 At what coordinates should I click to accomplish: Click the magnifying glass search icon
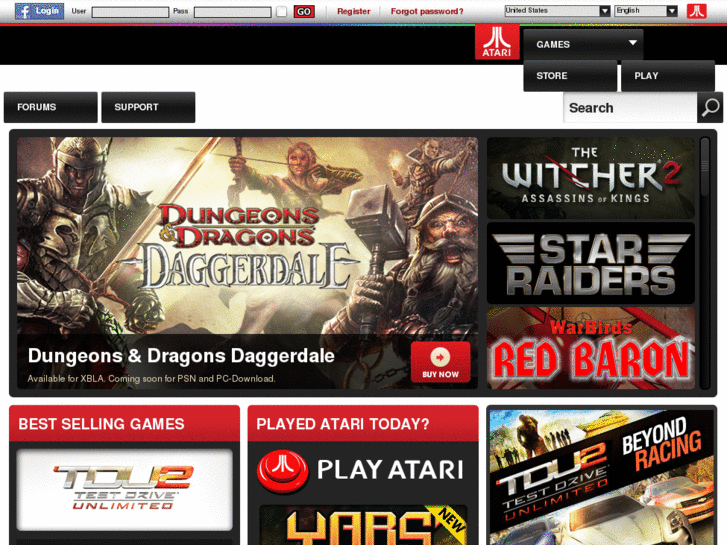tap(709, 108)
